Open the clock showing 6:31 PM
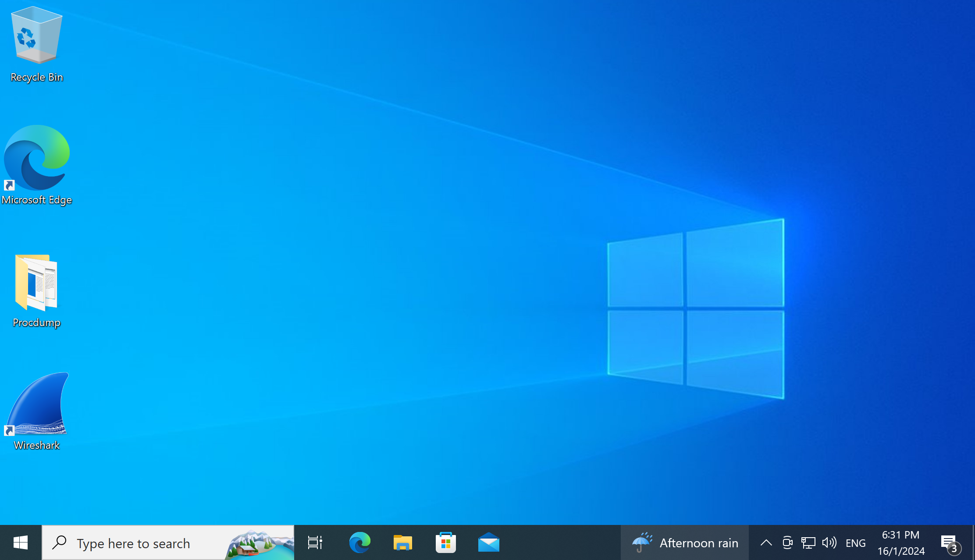 [901, 542]
